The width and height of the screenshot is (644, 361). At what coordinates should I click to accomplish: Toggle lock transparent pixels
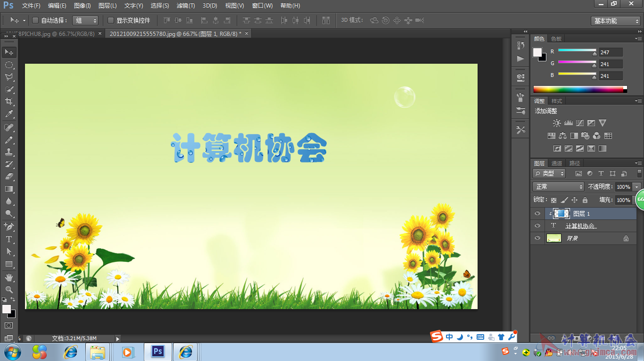pyautogui.click(x=553, y=200)
